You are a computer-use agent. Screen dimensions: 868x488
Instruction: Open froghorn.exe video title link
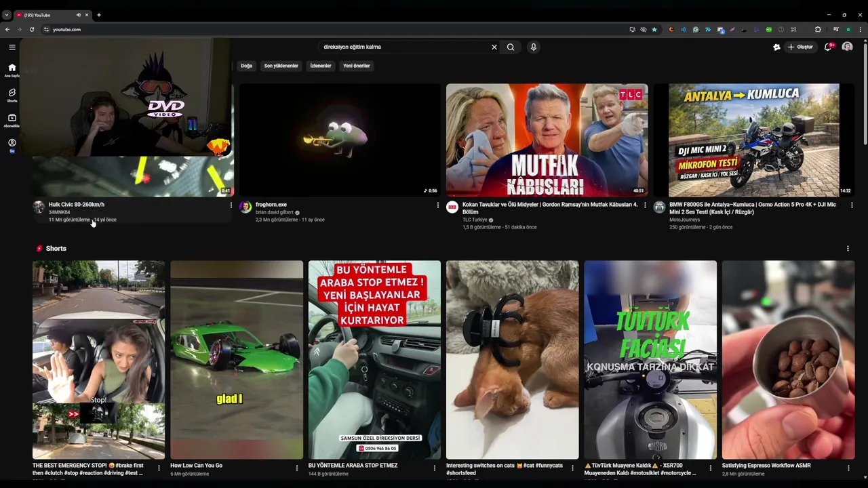click(271, 205)
